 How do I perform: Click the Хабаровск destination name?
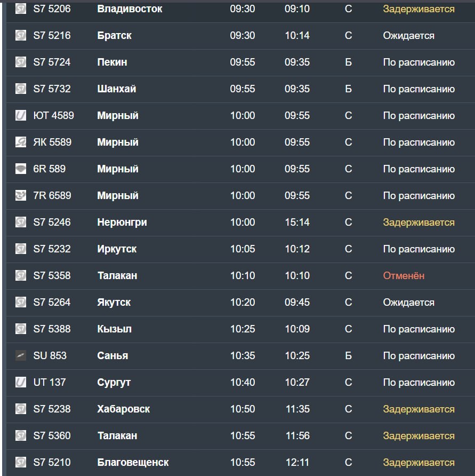tap(124, 409)
